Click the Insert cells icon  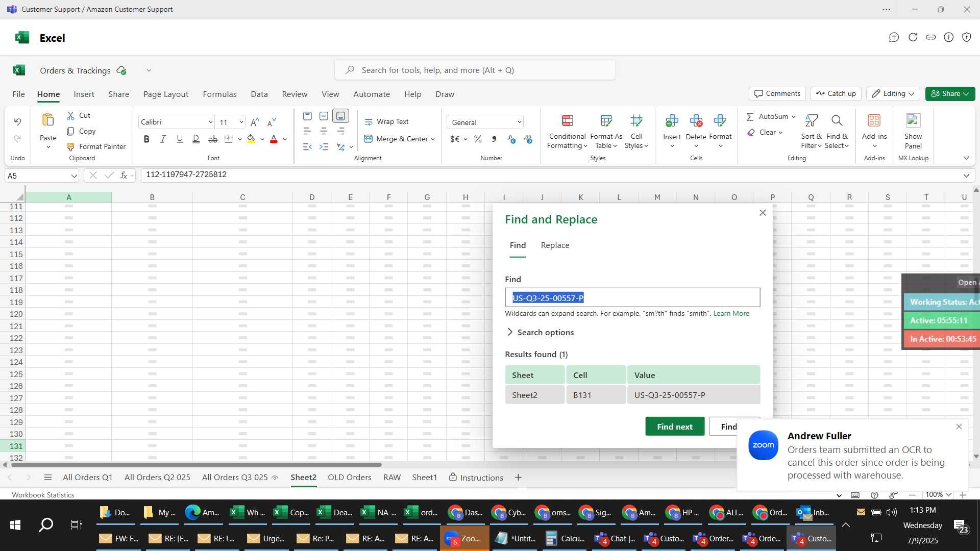point(672,121)
